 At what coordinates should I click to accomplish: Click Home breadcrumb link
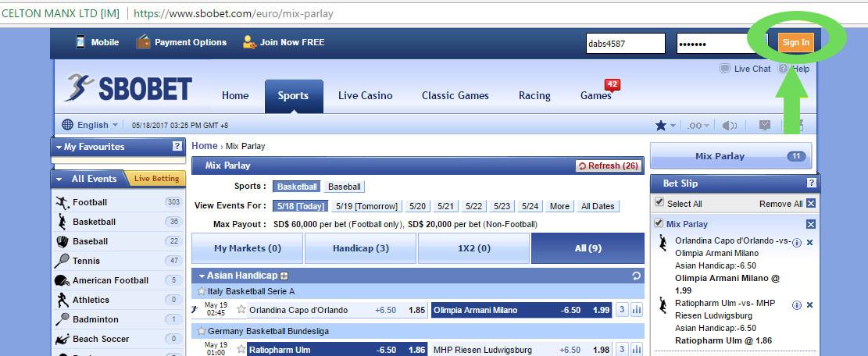(x=204, y=146)
